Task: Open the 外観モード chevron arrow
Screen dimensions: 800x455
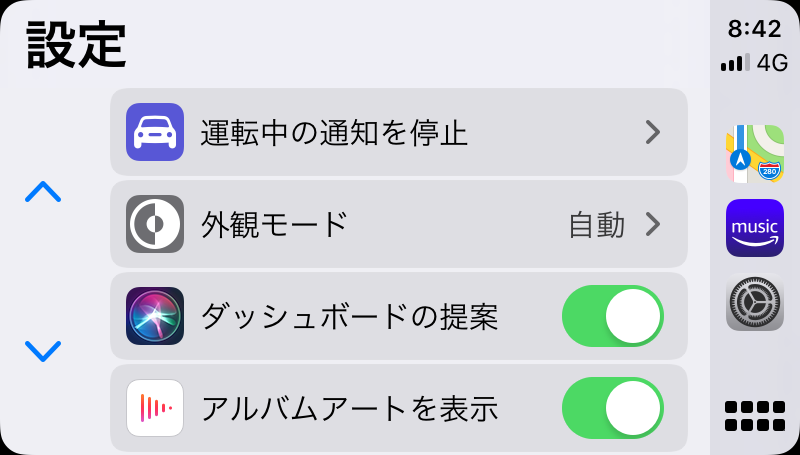Action: (x=653, y=224)
